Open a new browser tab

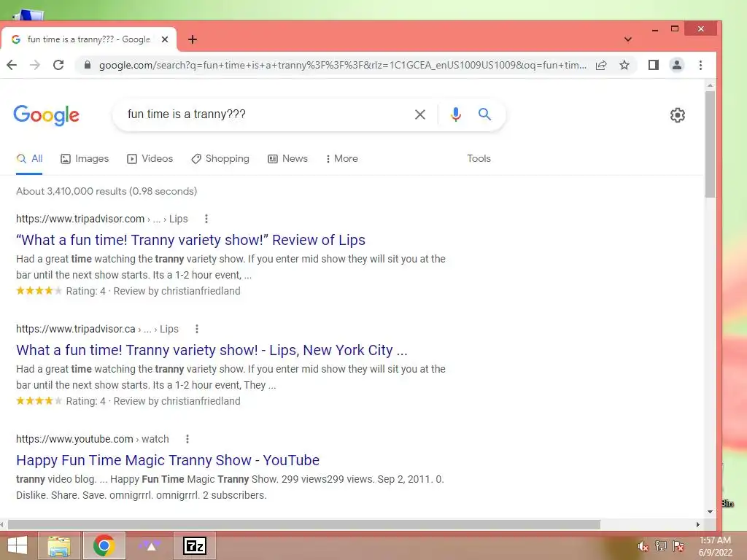point(193,39)
